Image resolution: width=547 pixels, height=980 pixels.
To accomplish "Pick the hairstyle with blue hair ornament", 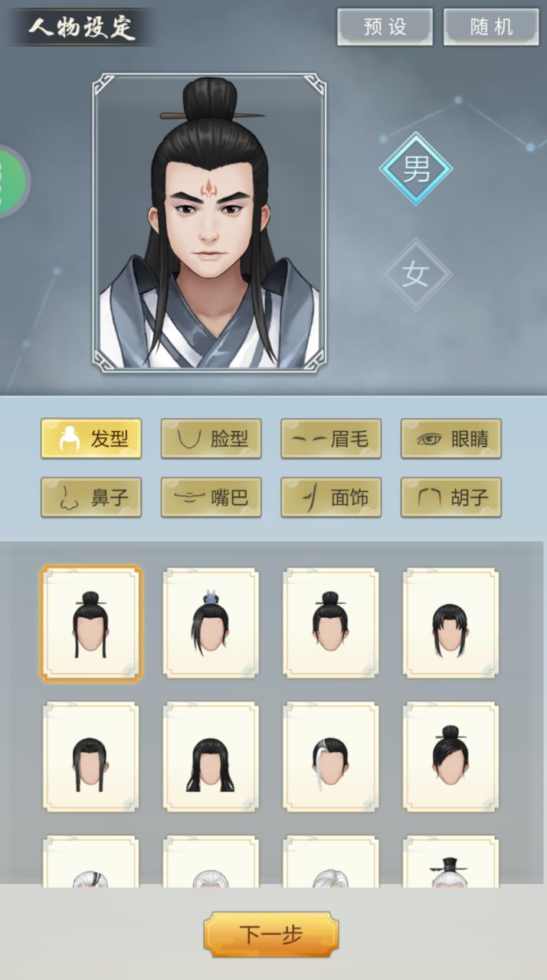I will [211, 623].
